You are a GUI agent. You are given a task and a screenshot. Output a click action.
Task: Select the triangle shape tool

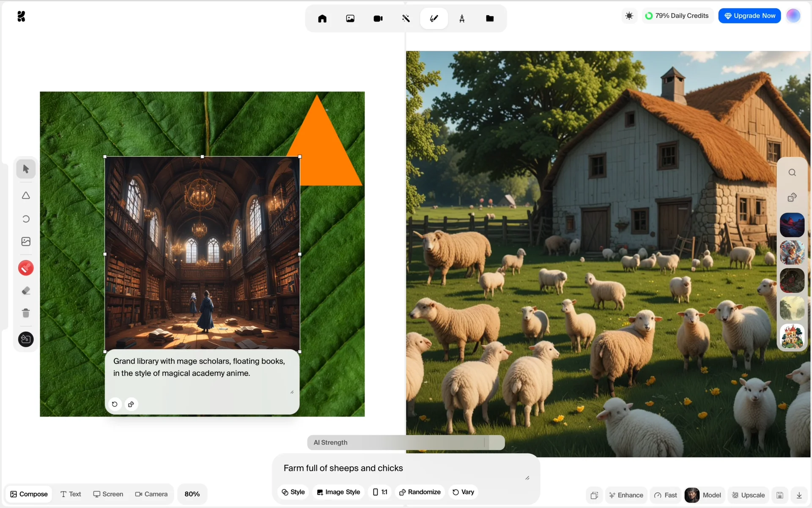[26, 196]
